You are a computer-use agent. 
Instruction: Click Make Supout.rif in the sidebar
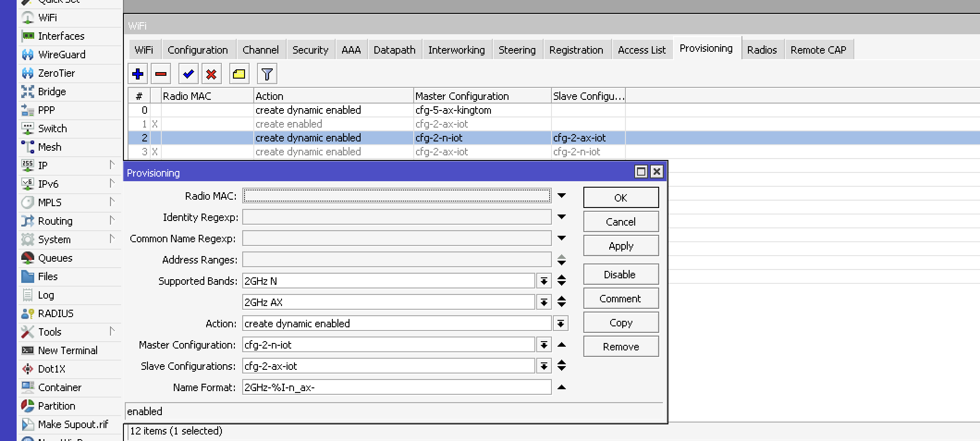click(73, 424)
